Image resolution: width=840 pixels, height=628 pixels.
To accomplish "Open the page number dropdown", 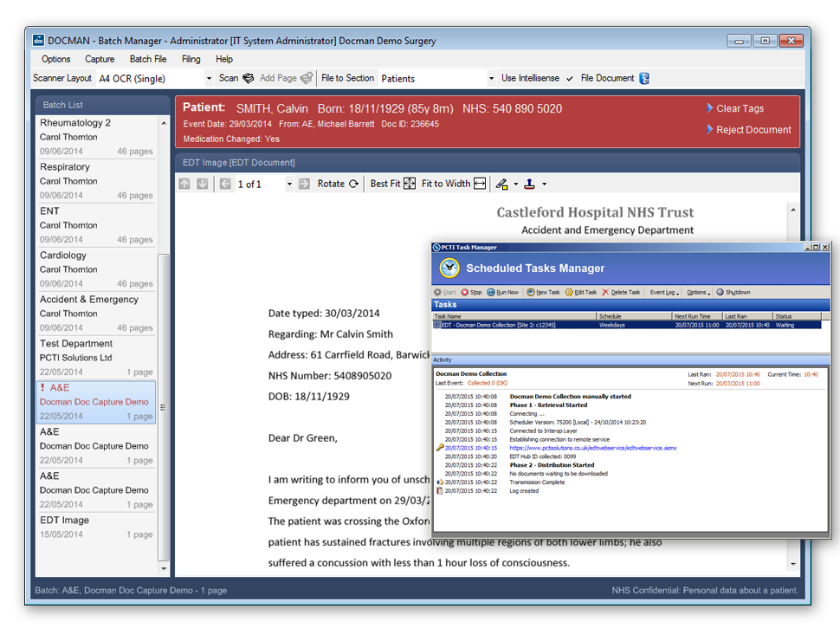I will point(289,185).
